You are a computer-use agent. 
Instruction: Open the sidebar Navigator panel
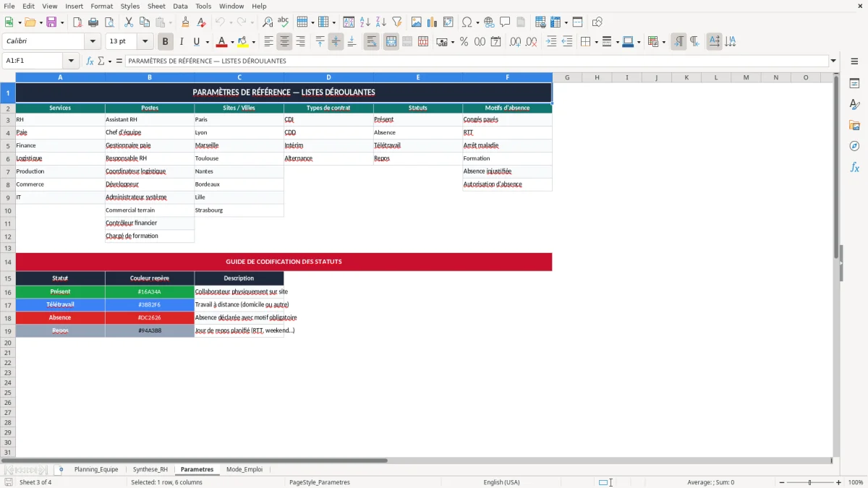pyautogui.click(x=854, y=146)
